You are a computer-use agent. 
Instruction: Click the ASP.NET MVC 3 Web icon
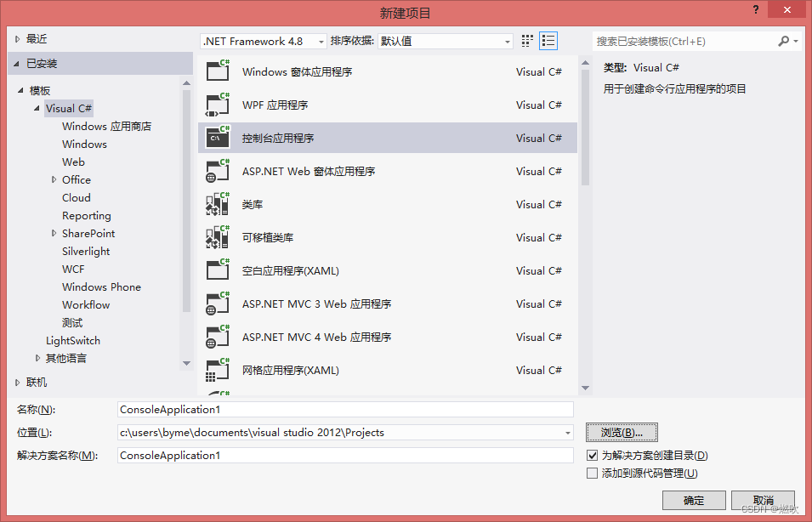point(218,304)
